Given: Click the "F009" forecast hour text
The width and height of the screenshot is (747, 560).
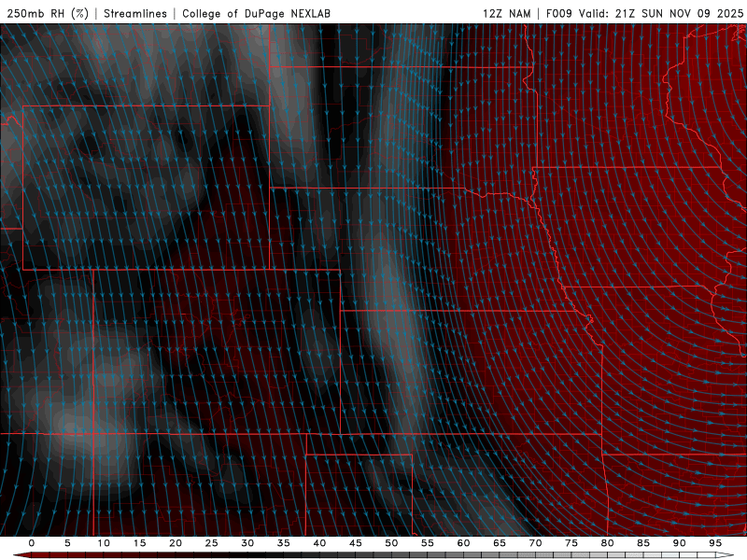Looking at the screenshot, I should [x=558, y=13].
